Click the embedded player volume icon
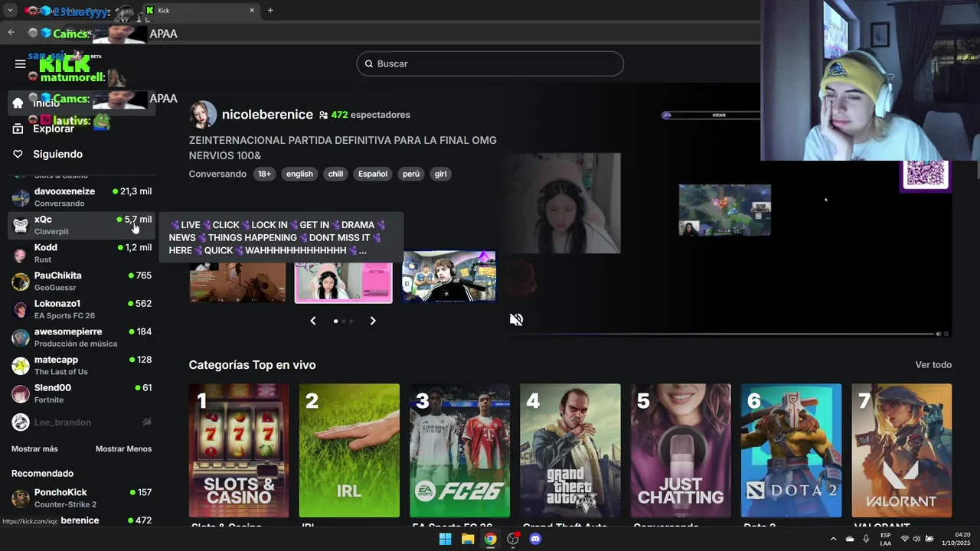This screenshot has width=980, height=551. point(938,334)
